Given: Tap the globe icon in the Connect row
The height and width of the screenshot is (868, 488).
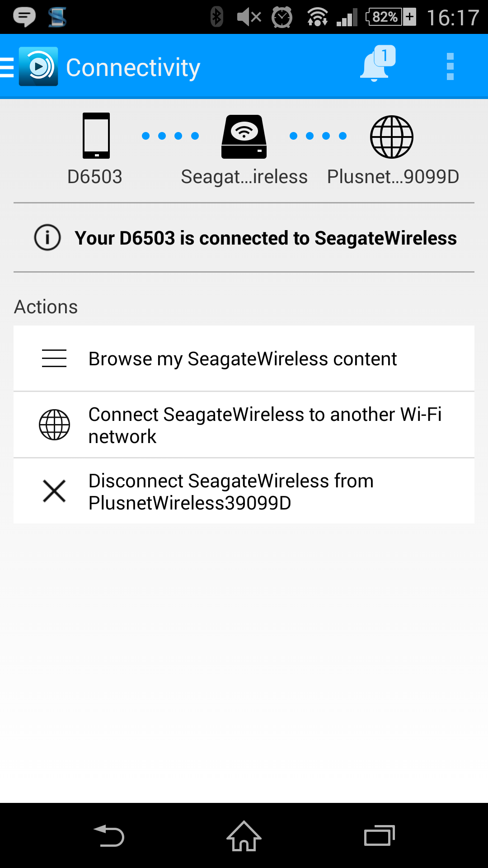Looking at the screenshot, I should 54,425.
